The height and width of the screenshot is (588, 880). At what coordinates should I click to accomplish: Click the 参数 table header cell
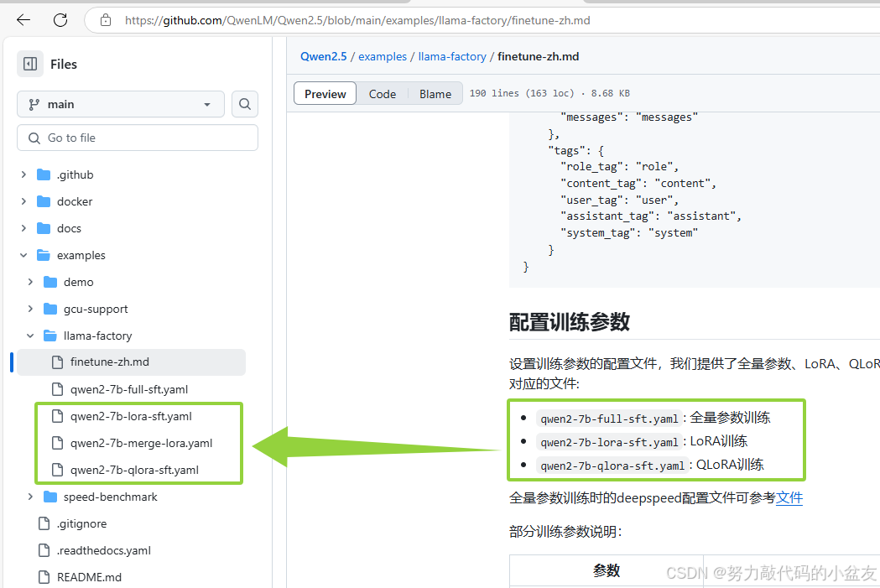(x=607, y=570)
